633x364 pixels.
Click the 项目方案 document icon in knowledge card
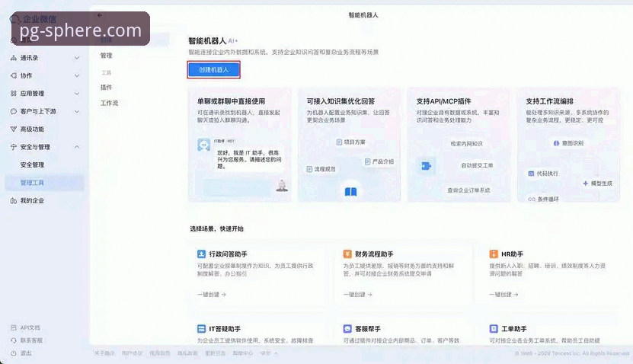pyautogui.click(x=339, y=142)
